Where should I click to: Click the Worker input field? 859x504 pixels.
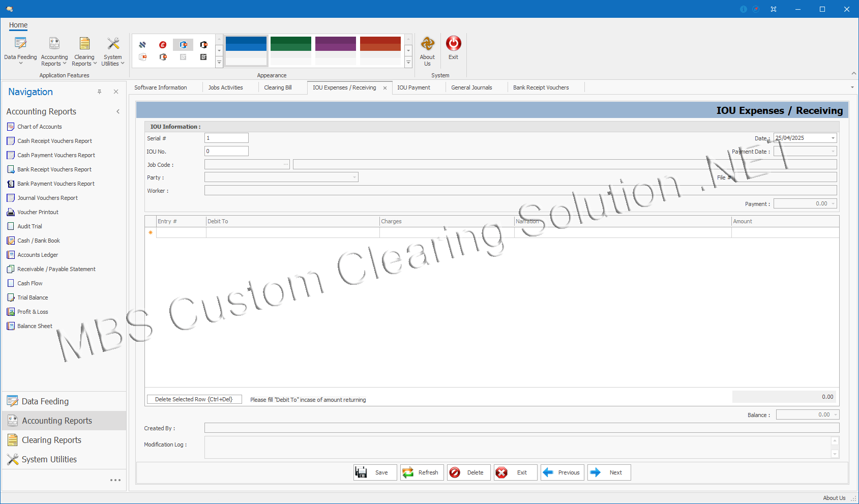point(520,190)
